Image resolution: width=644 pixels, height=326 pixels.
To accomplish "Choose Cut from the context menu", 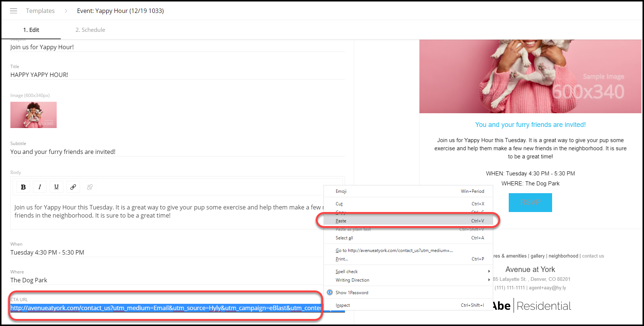I will tap(408, 204).
